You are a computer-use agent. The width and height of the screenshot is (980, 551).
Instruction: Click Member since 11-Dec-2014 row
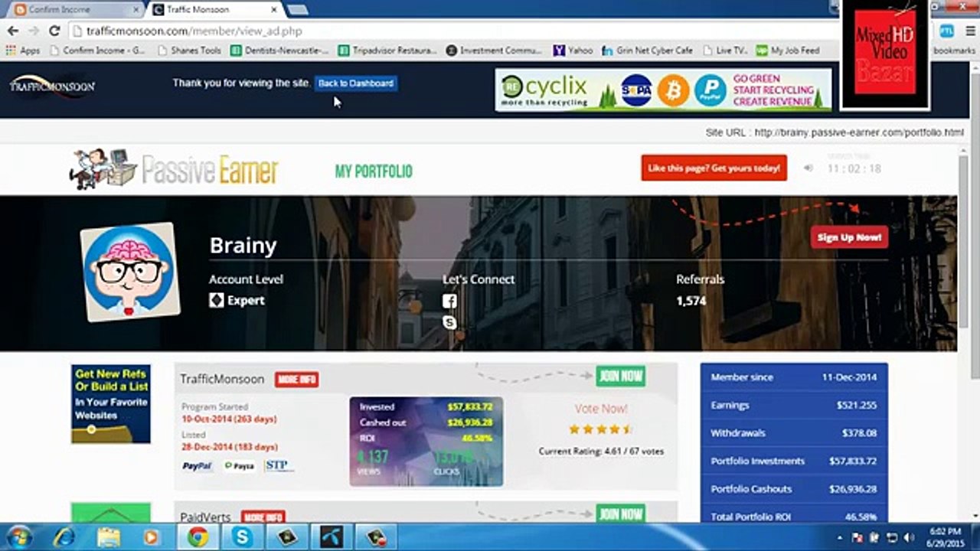coord(794,377)
